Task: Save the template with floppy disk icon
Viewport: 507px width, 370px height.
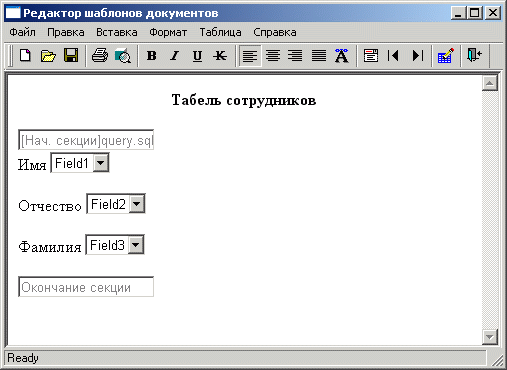Action: 71,56
